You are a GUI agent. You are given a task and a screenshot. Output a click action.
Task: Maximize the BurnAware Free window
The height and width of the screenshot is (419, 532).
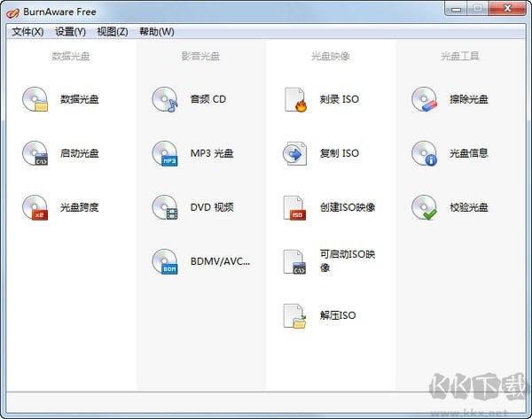coord(477,9)
